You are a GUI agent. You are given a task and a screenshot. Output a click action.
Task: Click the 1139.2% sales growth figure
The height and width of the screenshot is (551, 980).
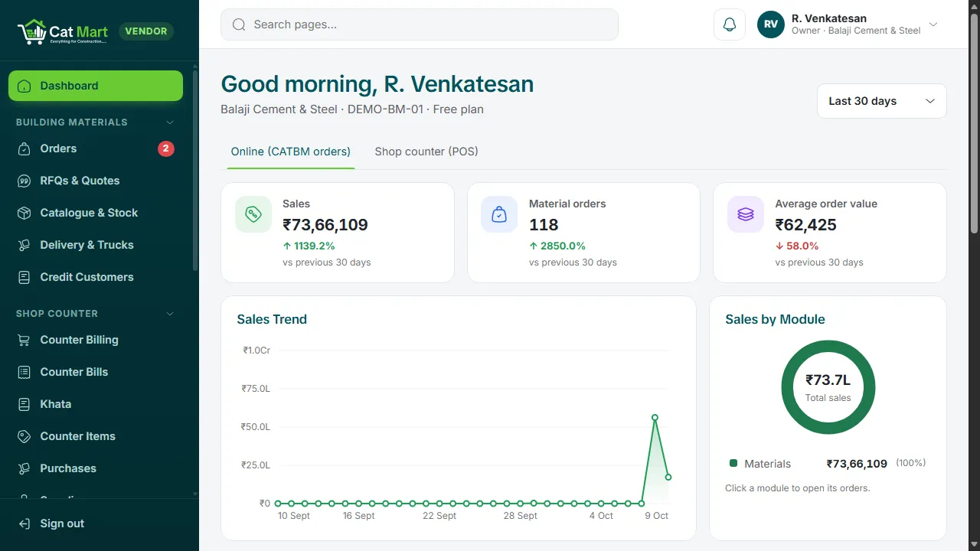pos(309,246)
